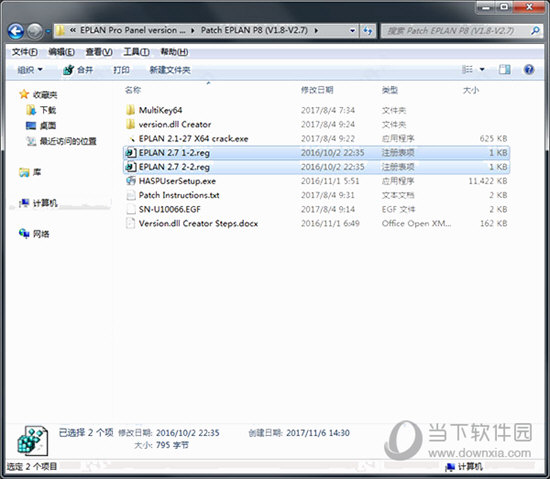This screenshot has height=479, width=550.
Task: Open the 文件(F) menu
Action: point(25,52)
